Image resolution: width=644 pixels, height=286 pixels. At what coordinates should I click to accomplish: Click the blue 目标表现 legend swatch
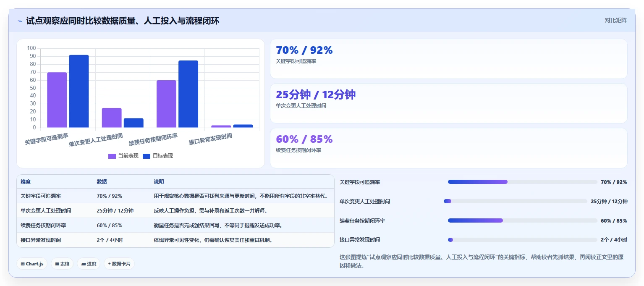(x=147, y=156)
